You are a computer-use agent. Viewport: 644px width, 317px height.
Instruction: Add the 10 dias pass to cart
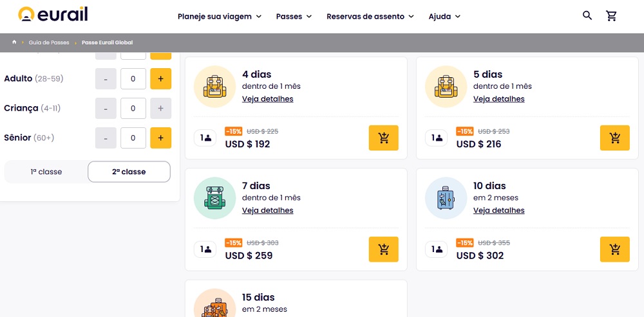click(x=614, y=249)
